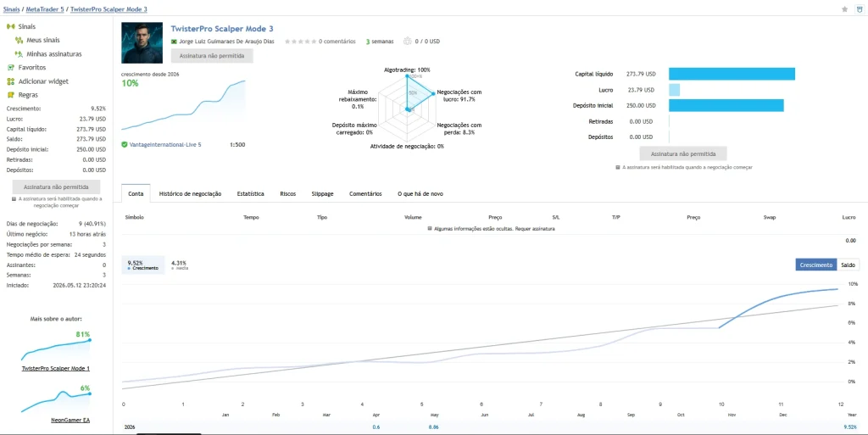Open Favoritos using its sidebar icon
Screen dimensions: 868x435
coord(10,68)
